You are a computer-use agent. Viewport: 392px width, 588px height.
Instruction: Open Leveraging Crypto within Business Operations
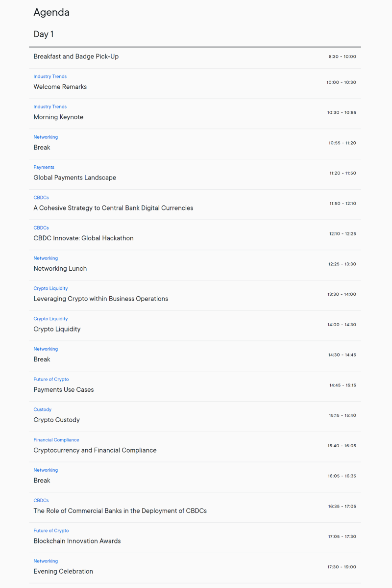click(100, 299)
